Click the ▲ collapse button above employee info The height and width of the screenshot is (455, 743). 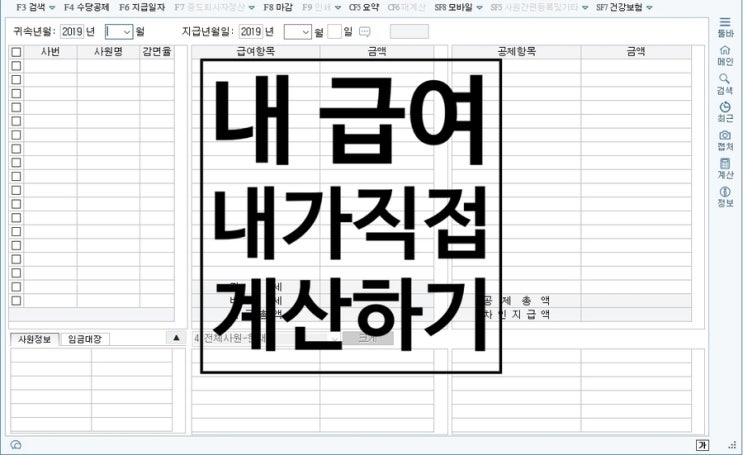pyautogui.click(x=176, y=337)
